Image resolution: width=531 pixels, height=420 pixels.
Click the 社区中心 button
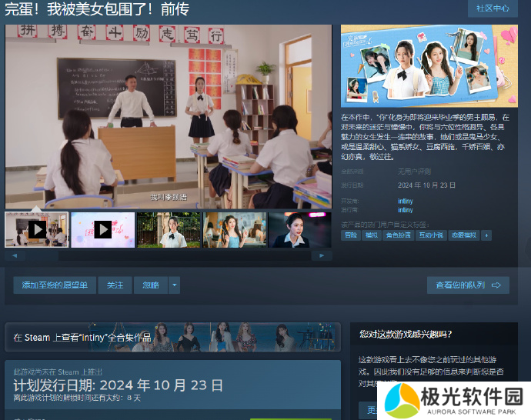(493, 8)
